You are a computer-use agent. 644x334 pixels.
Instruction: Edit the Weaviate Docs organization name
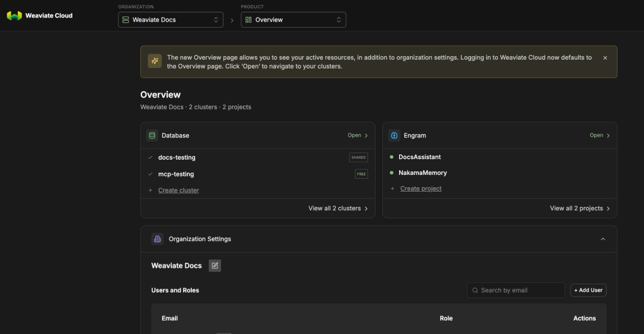[215, 266]
